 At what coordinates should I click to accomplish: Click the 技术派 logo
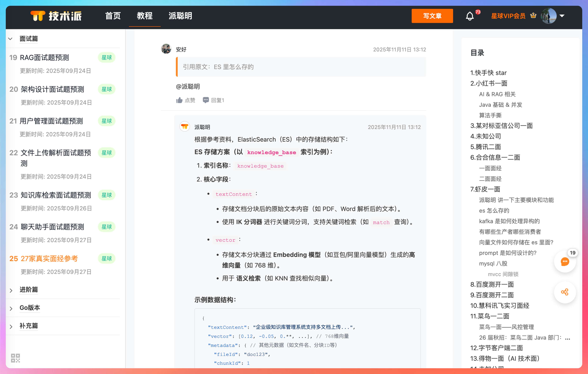tap(56, 16)
